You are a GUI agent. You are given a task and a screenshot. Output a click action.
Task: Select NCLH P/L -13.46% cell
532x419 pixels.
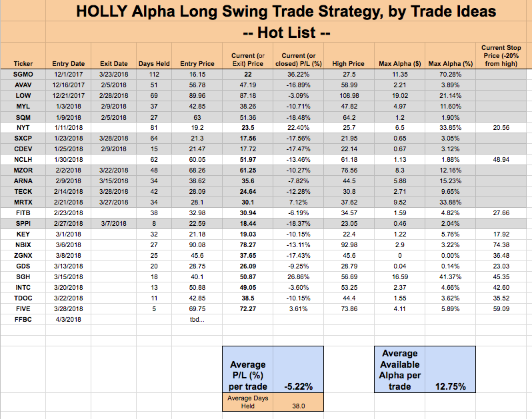[298, 160]
